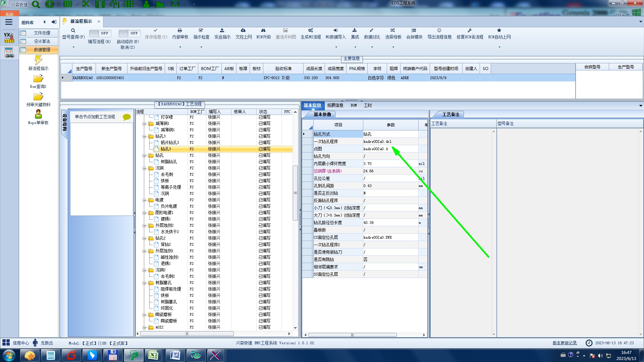Viewport: 644px width, 362px height.
Task: Click the green chart icon in quick bar
Action: [160, 4]
